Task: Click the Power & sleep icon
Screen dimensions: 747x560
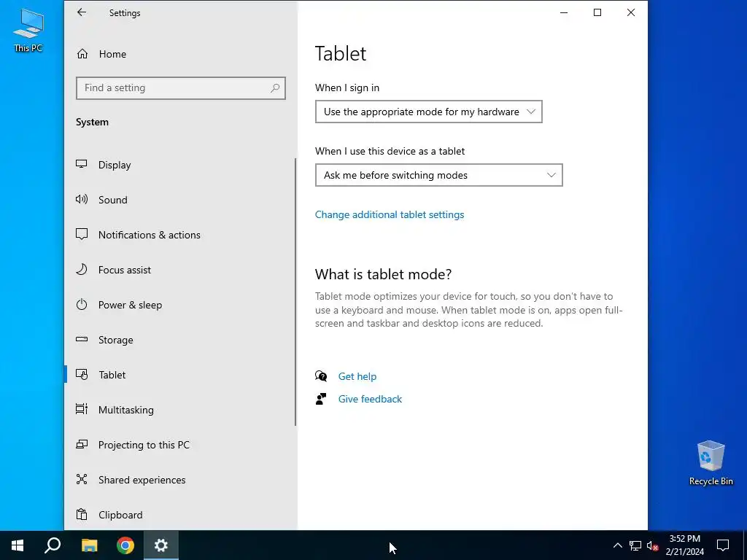Action: tap(82, 304)
